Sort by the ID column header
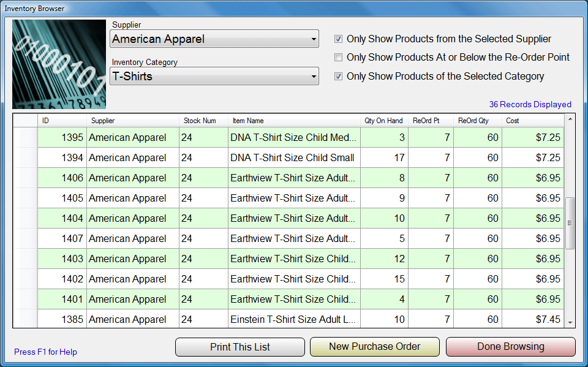Image resolution: width=588 pixels, height=367 pixels. coord(61,121)
